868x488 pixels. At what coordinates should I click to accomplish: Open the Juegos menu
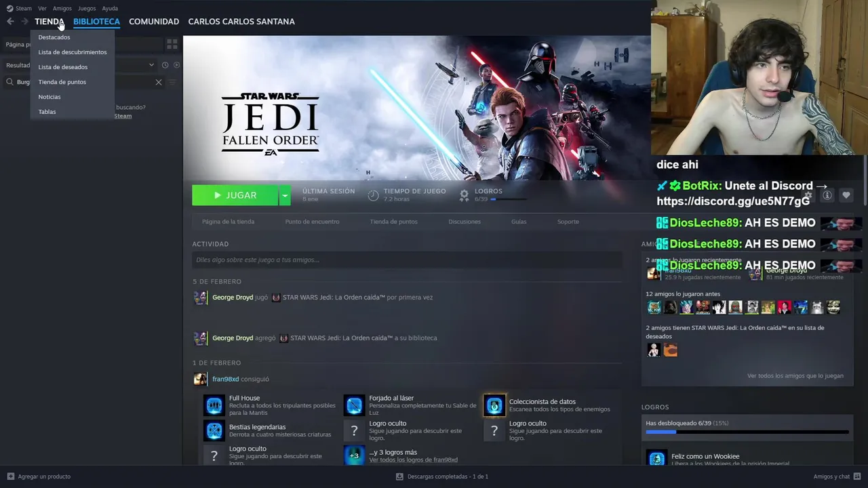pos(87,8)
